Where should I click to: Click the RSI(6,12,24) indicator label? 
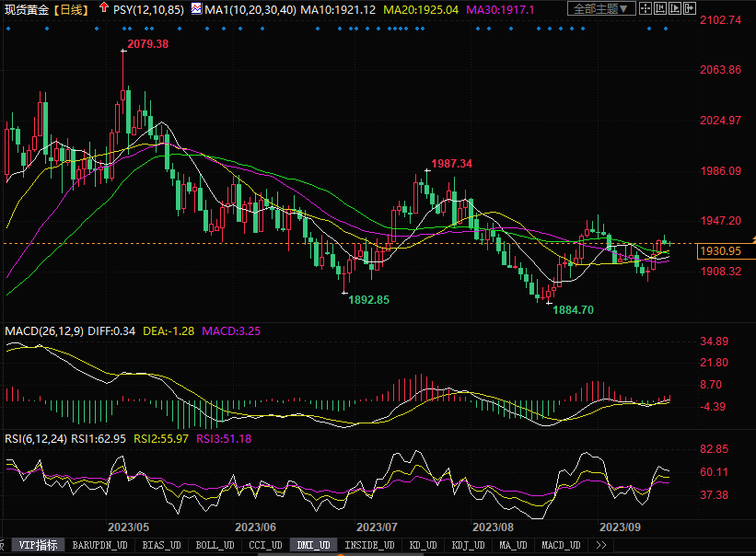39,438
